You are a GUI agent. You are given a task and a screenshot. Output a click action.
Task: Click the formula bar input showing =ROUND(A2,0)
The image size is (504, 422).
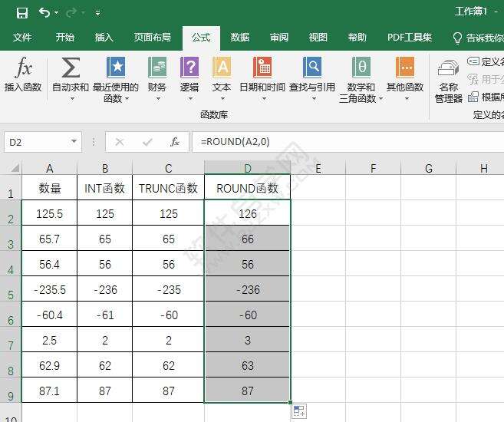pyautogui.click(x=345, y=142)
